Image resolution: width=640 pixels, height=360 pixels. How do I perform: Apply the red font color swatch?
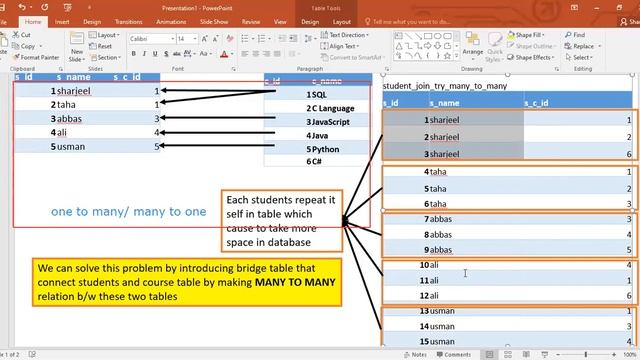(224, 54)
